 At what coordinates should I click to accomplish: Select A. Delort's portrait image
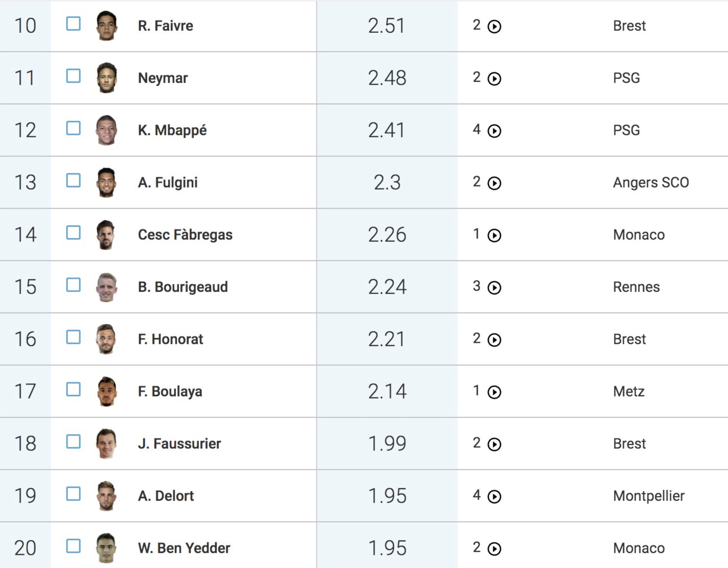(x=107, y=496)
